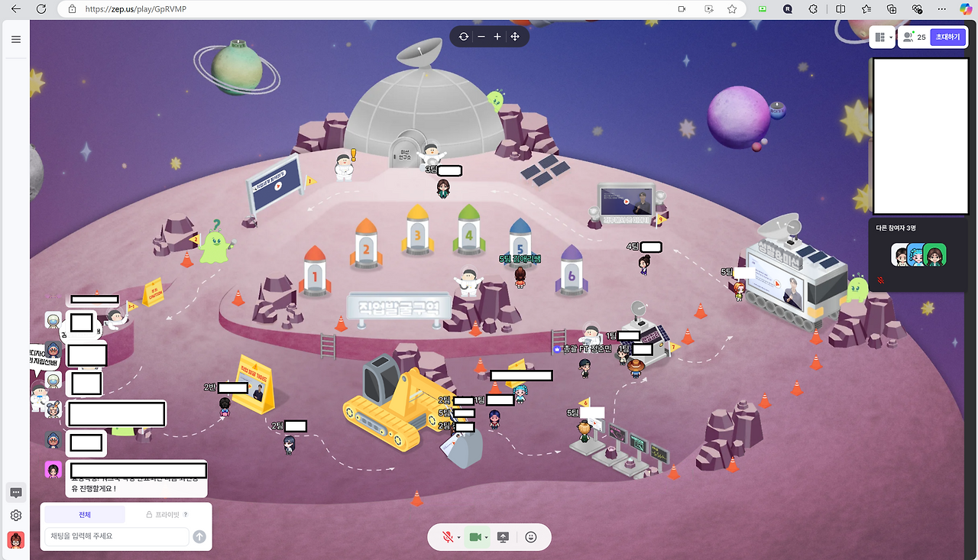Click rocket number 1 on the map
Viewport: 978px width, 560px height.
coord(315,270)
